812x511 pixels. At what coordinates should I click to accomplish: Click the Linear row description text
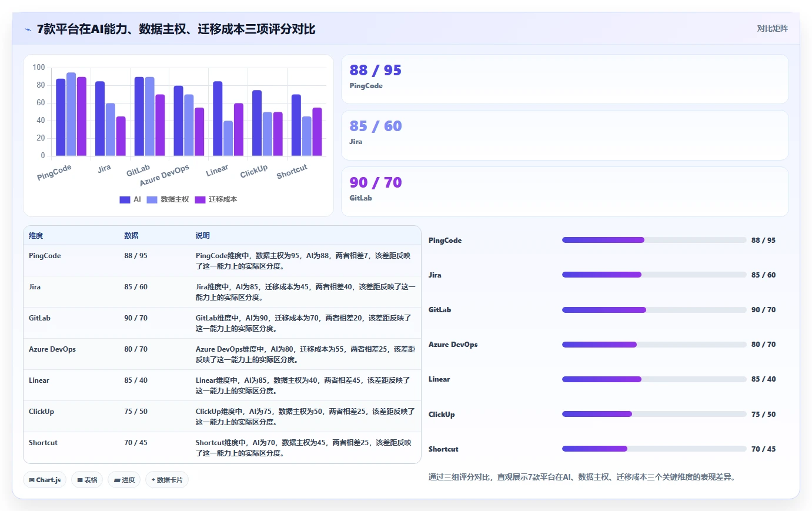[303, 386]
